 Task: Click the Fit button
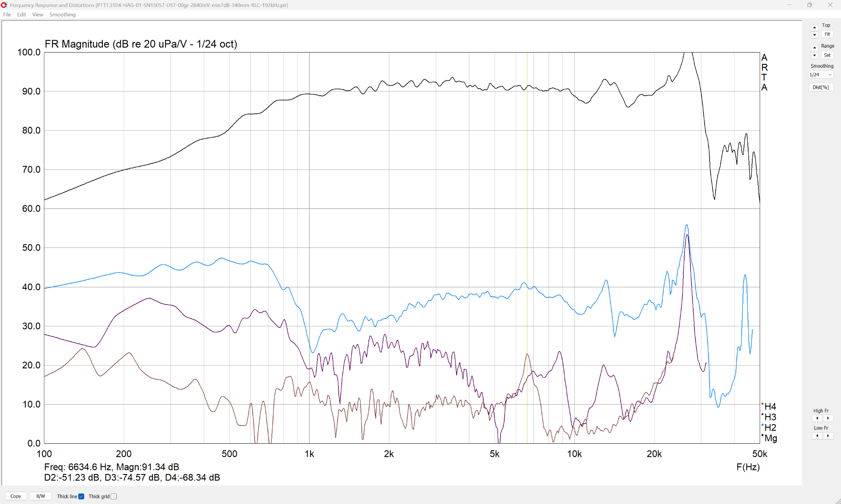827,34
